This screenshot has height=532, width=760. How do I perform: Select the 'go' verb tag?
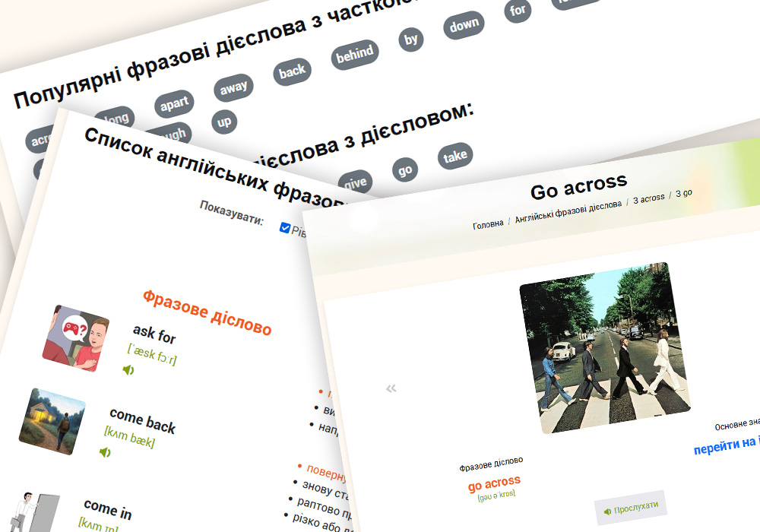click(x=405, y=170)
